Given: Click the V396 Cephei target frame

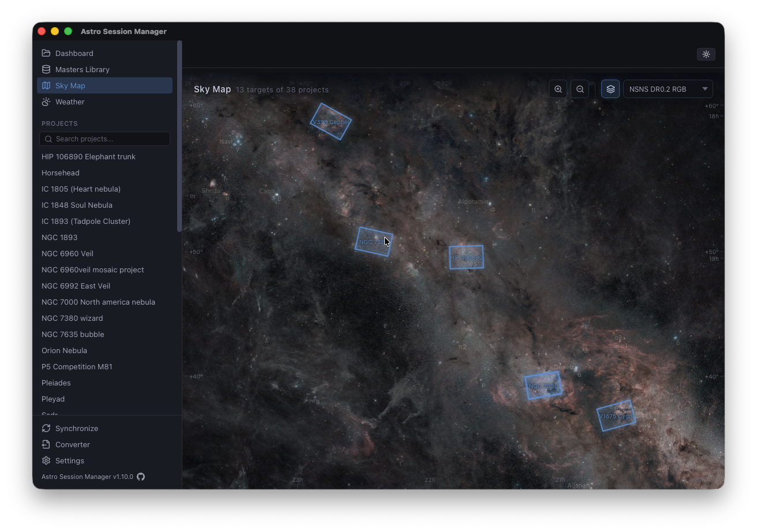Looking at the screenshot, I should 330,121.
